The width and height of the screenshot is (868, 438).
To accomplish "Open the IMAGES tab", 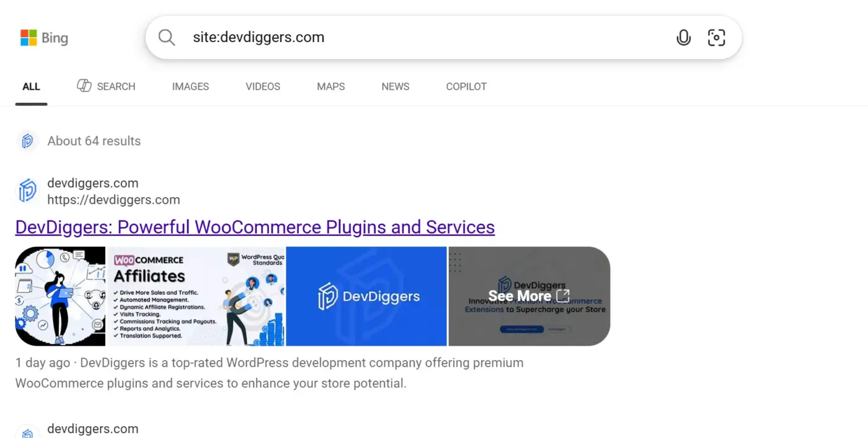I will [190, 87].
